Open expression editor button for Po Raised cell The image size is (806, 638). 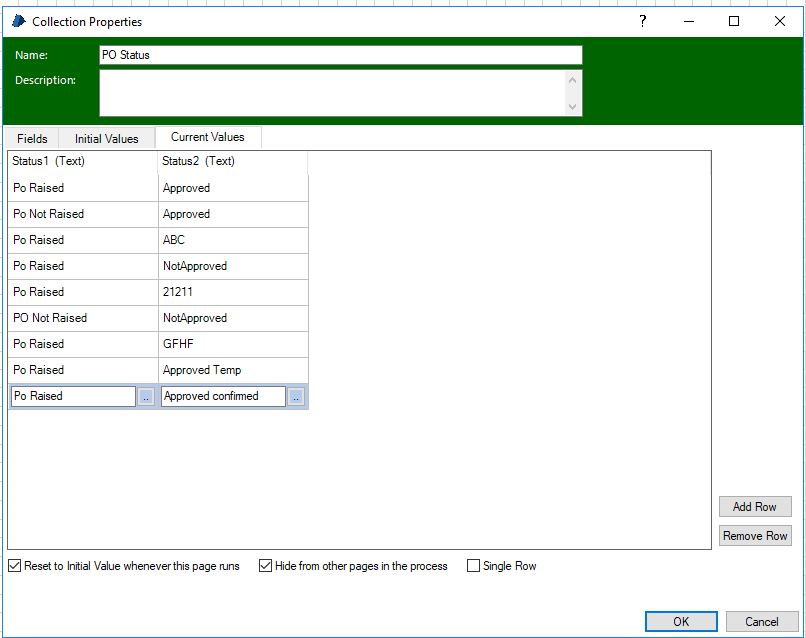tap(145, 397)
